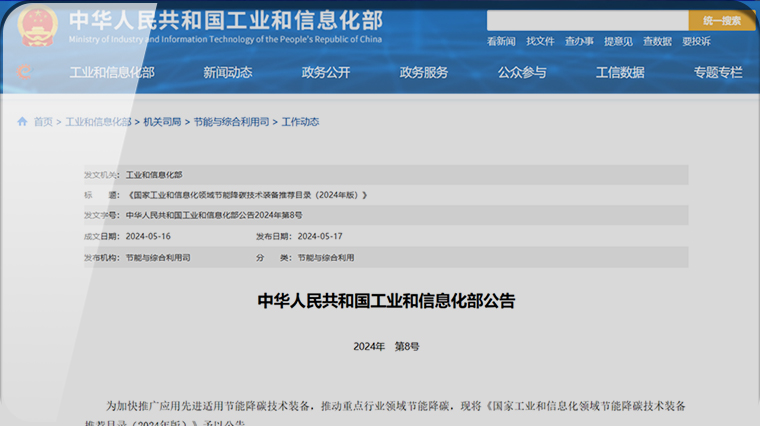Click the red swirl icon in the navigation bar
This screenshot has width=760, height=426.
24,72
